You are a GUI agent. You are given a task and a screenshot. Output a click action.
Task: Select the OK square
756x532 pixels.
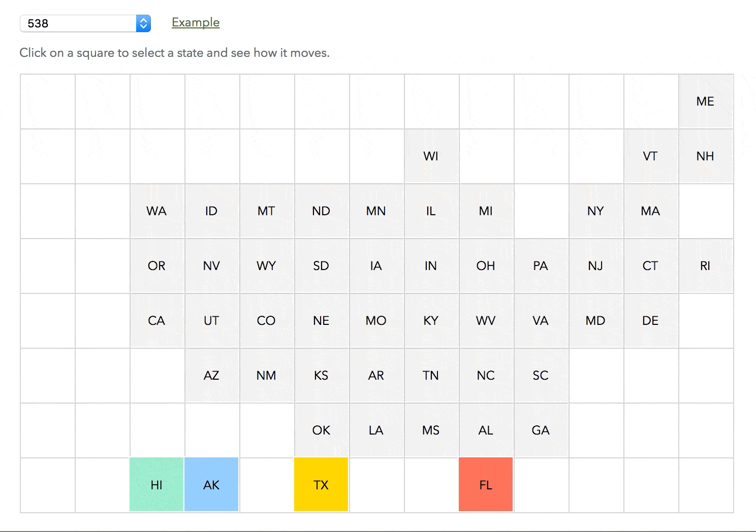[x=321, y=429]
